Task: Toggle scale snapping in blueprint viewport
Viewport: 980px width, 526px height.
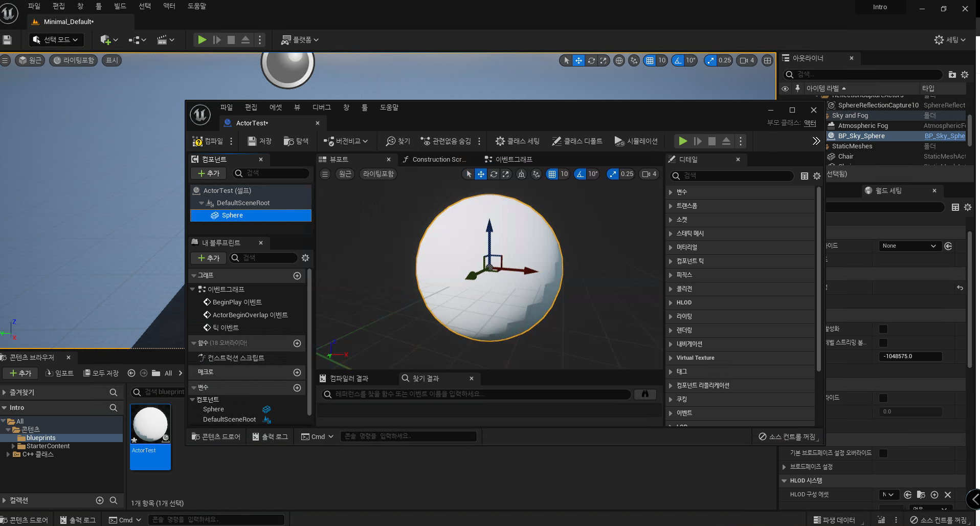Action: tap(613, 174)
